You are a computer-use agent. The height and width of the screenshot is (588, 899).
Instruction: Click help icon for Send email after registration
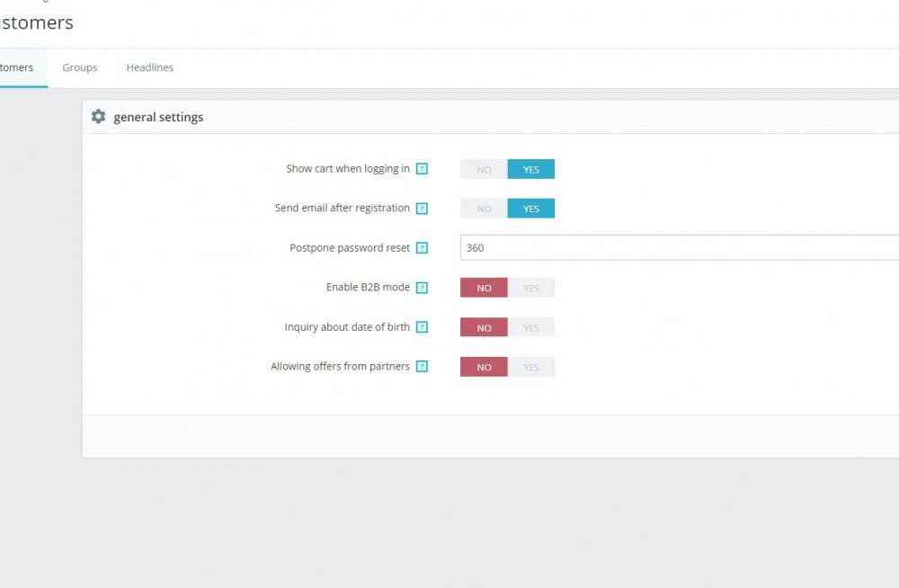pyautogui.click(x=422, y=209)
